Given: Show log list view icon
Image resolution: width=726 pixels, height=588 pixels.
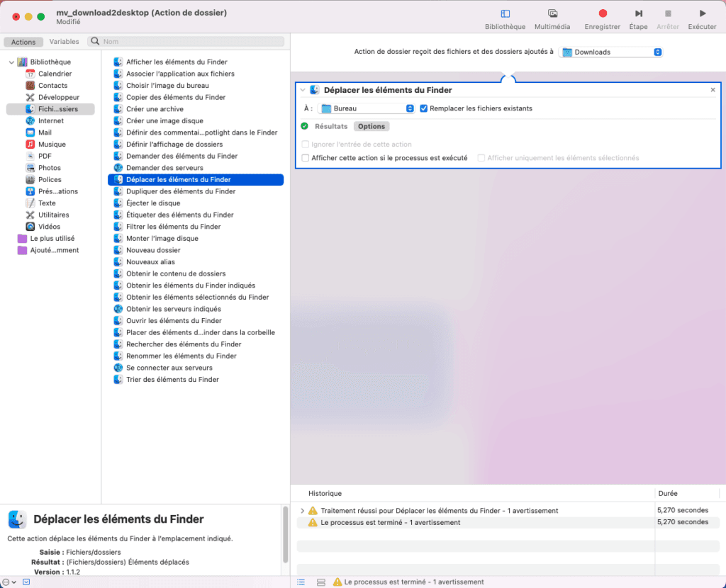Looking at the screenshot, I should pyautogui.click(x=301, y=582).
